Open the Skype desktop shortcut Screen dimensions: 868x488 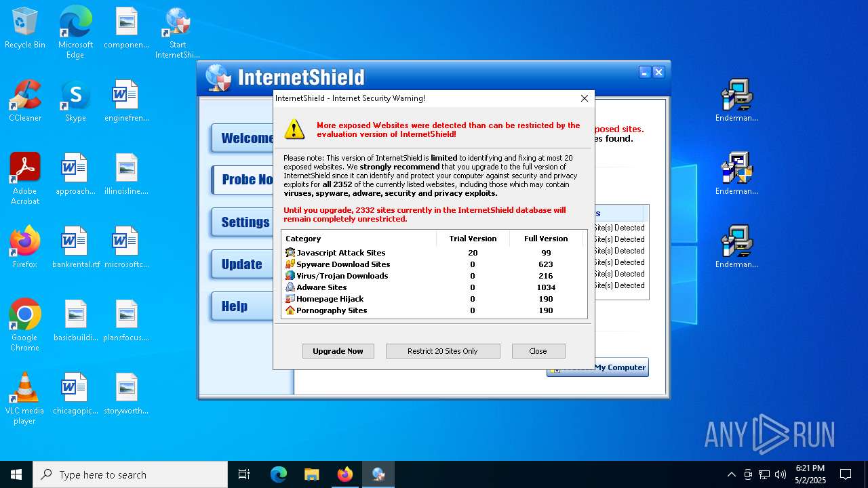pyautogui.click(x=75, y=102)
